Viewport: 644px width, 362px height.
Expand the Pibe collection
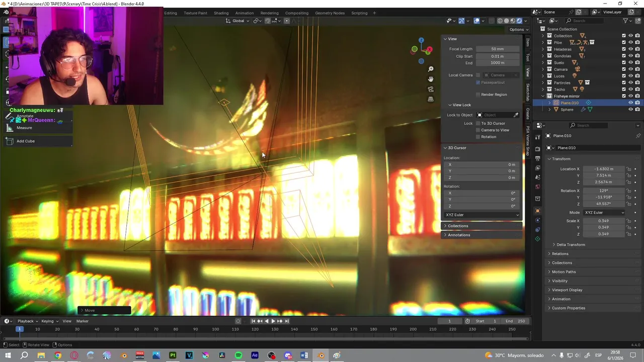pos(543,43)
